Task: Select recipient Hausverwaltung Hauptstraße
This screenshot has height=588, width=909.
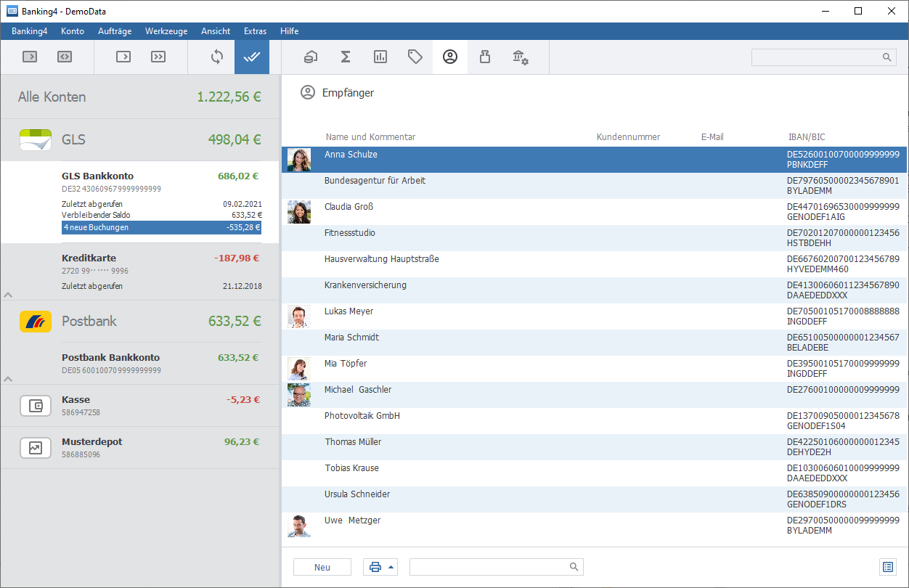Action: pos(595,264)
